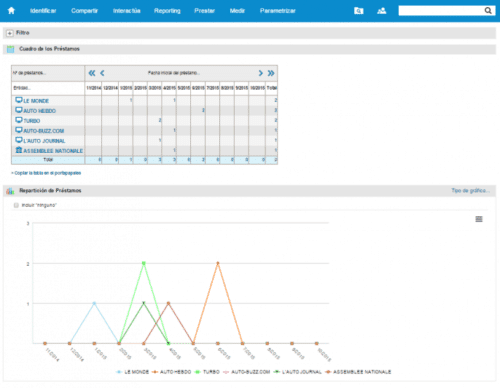The height and width of the screenshot is (388, 500).
Task: Open the Identificar menu
Action: click(43, 11)
